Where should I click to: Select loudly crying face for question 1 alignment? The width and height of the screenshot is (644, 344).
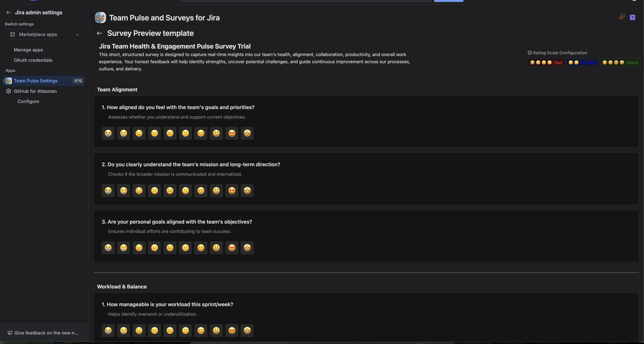click(x=108, y=133)
